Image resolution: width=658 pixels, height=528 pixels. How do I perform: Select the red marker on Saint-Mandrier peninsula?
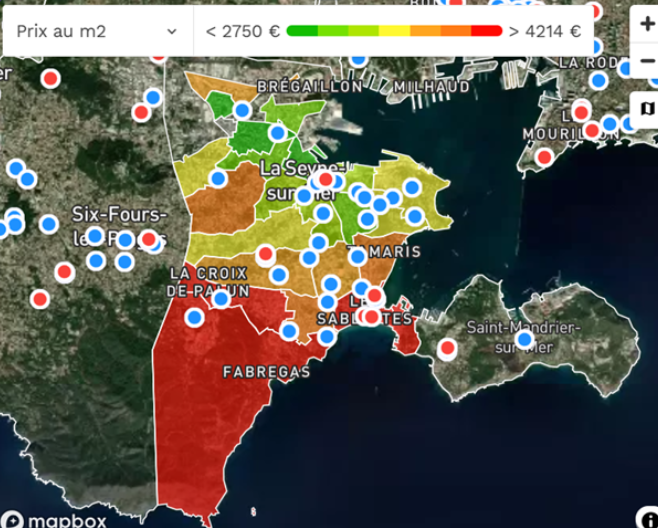447,348
